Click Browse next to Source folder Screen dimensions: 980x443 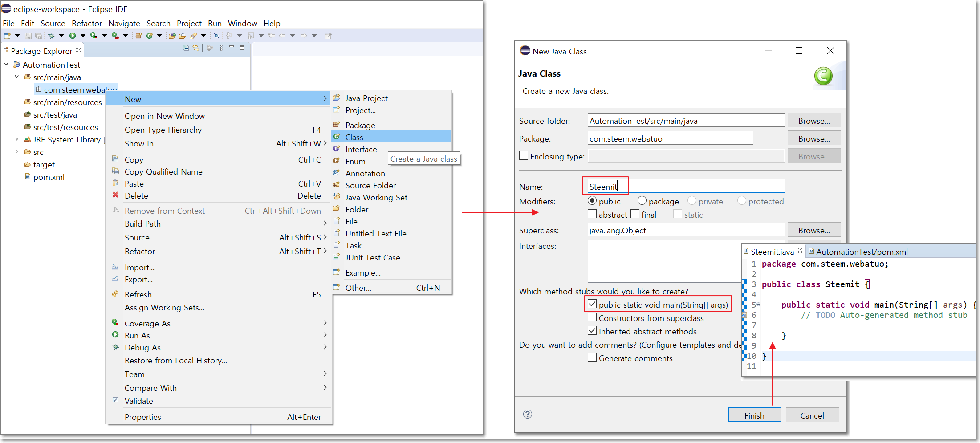coord(814,121)
